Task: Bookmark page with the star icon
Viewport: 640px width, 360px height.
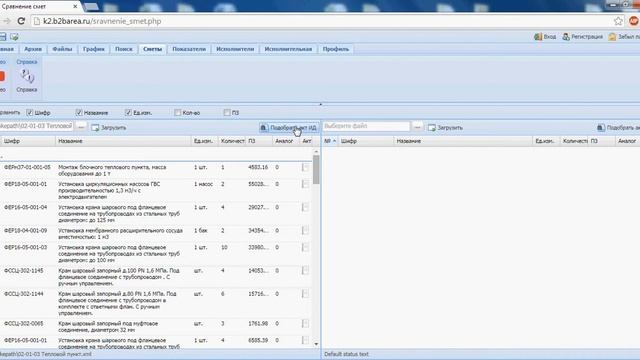Action: tap(618, 21)
